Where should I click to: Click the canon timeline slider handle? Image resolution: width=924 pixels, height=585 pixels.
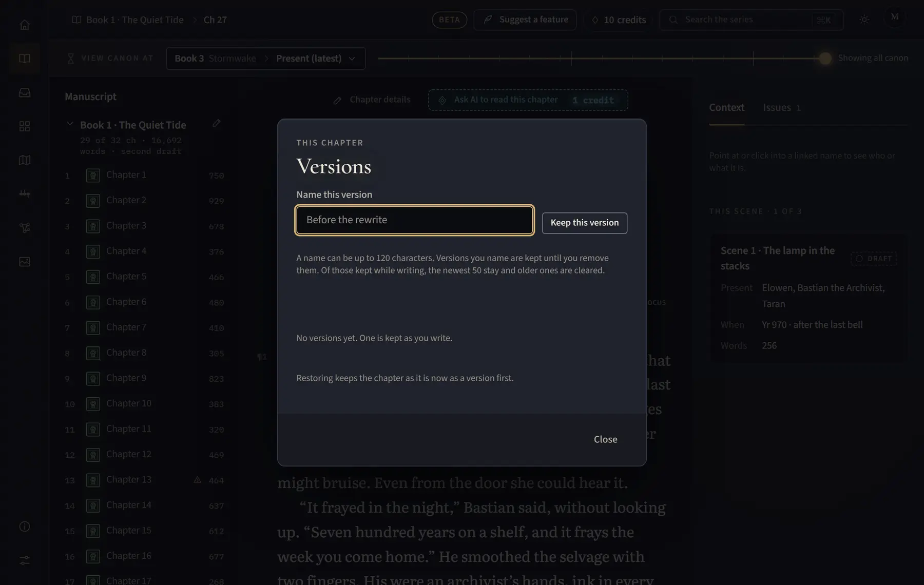click(825, 59)
